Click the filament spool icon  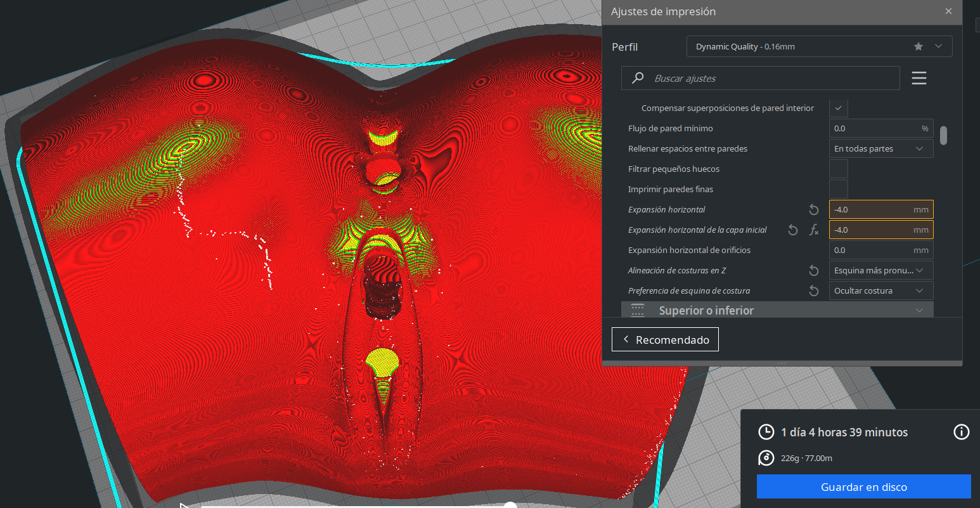point(766,458)
